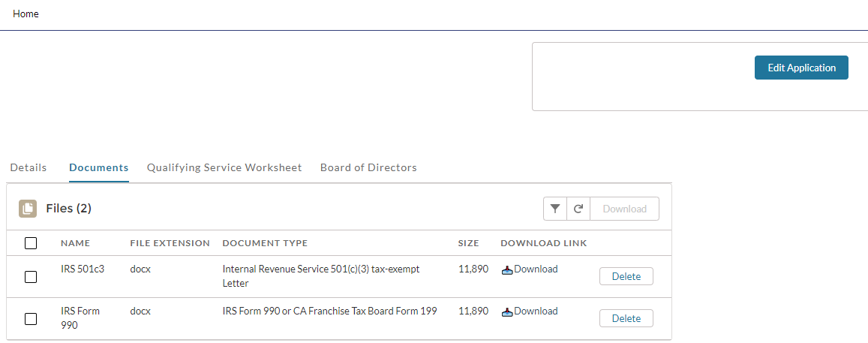This screenshot has height=343, width=868.
Task: Click download icon for IRS Form 990
Action: click(x=507, y=312)
